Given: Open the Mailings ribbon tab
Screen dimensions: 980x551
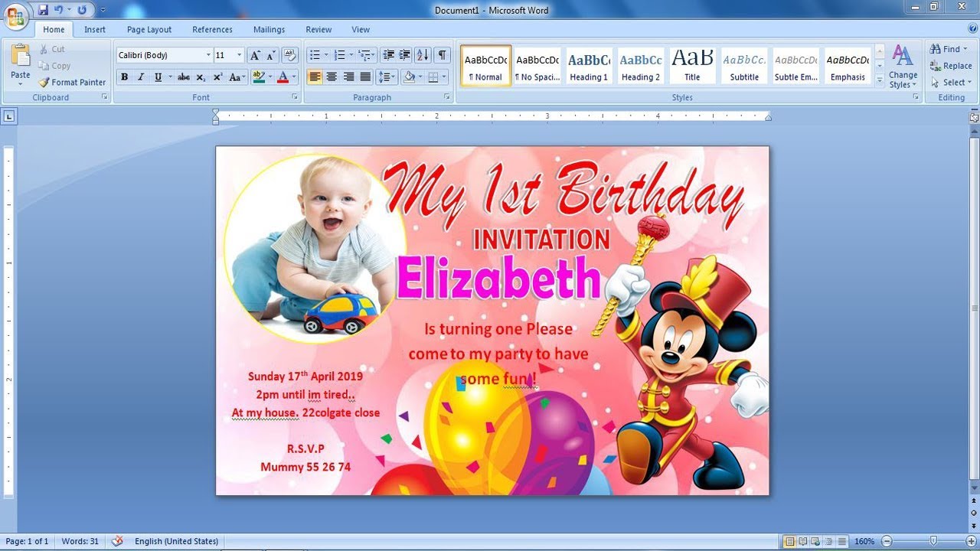Looking at the screenshot, I should (269, 29).
